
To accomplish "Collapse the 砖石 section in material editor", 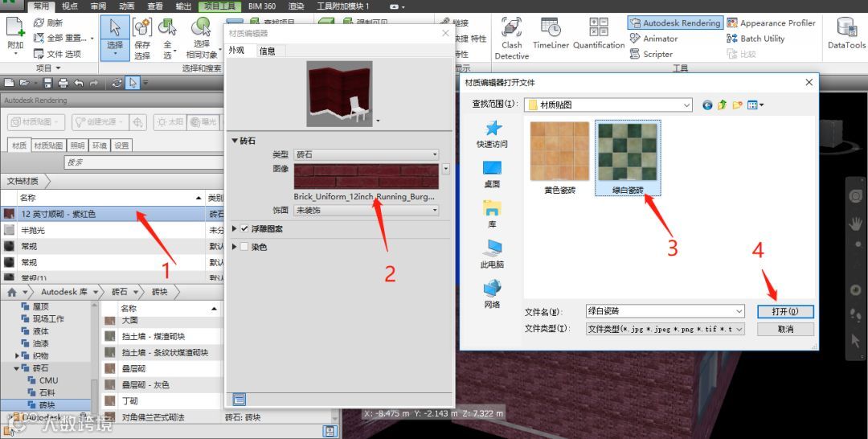I will point(235,142).
